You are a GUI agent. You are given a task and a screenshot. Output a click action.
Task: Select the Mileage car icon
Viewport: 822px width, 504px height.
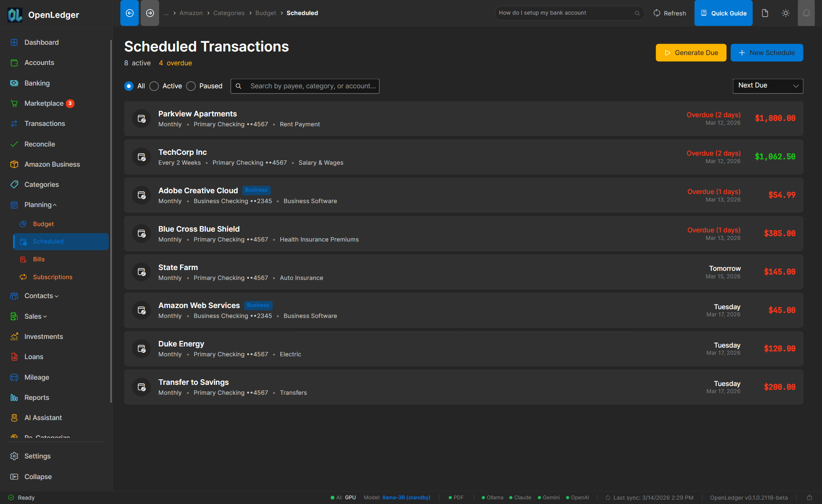14,377
